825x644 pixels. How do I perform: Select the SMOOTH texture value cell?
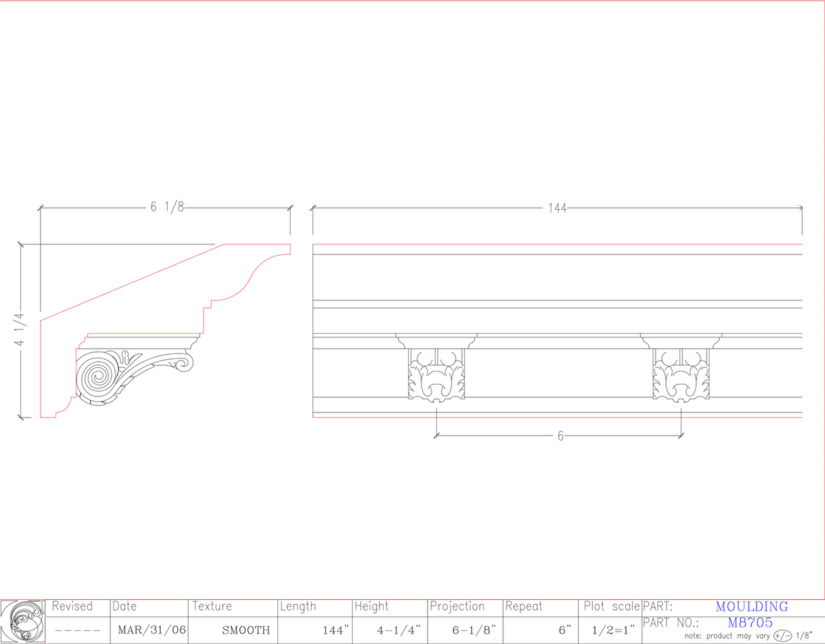pos(246,630)
